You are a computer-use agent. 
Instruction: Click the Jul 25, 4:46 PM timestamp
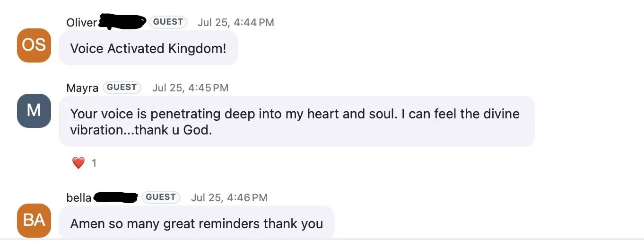click(x=229, y=197)
